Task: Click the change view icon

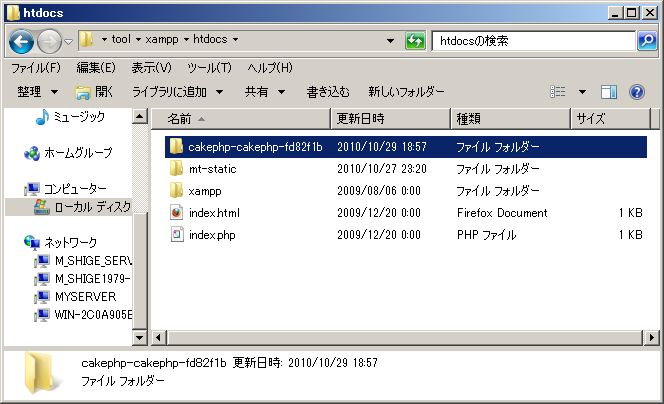Action: coord(557,91)
